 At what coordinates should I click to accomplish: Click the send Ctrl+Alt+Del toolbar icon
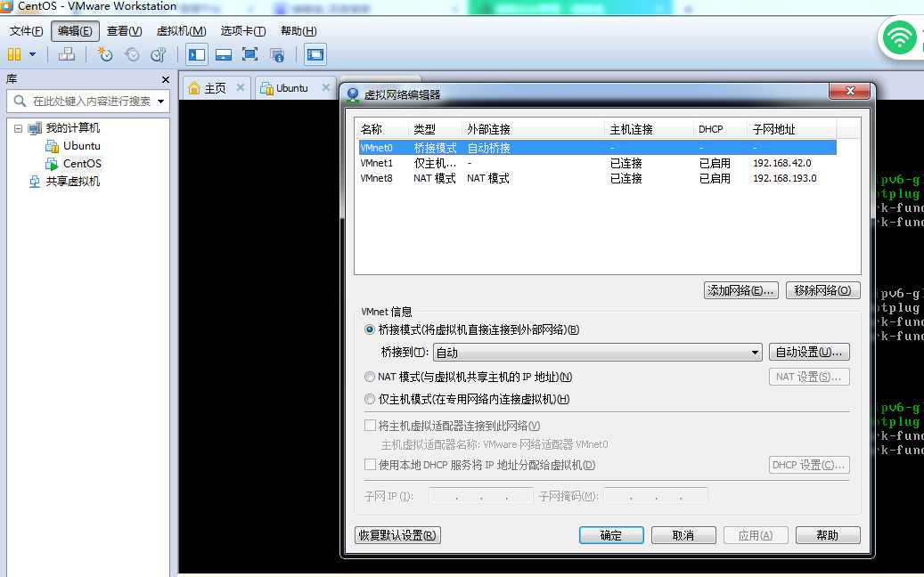67,54
